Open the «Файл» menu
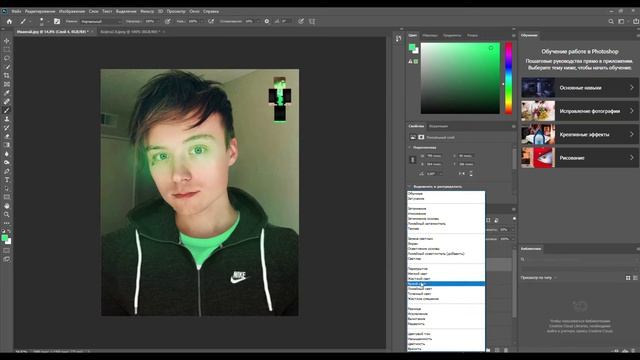Viewport: 640px width, 360px height. tap(16, 11)
